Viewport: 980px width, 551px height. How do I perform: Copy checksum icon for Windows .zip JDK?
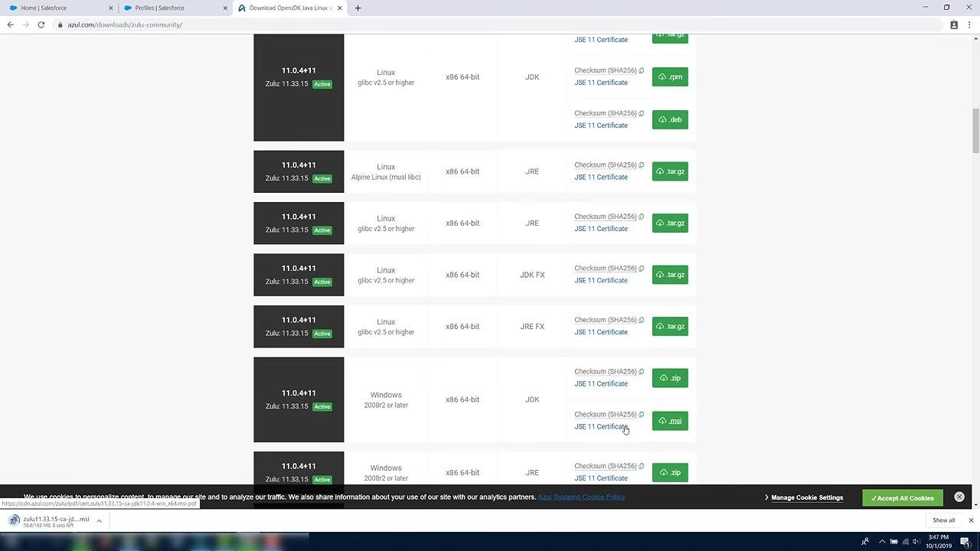[x=642, y=371]
